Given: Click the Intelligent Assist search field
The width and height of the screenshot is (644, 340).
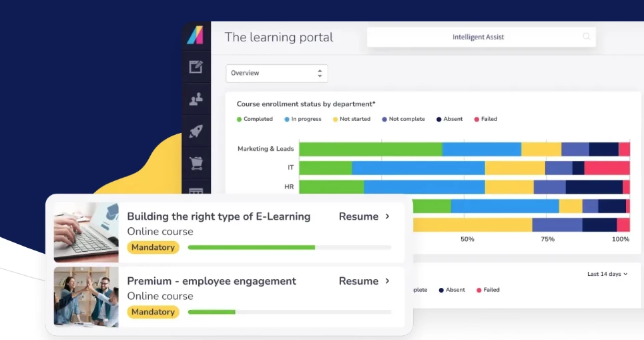Looking at the screenshot, I should (481, 37).
